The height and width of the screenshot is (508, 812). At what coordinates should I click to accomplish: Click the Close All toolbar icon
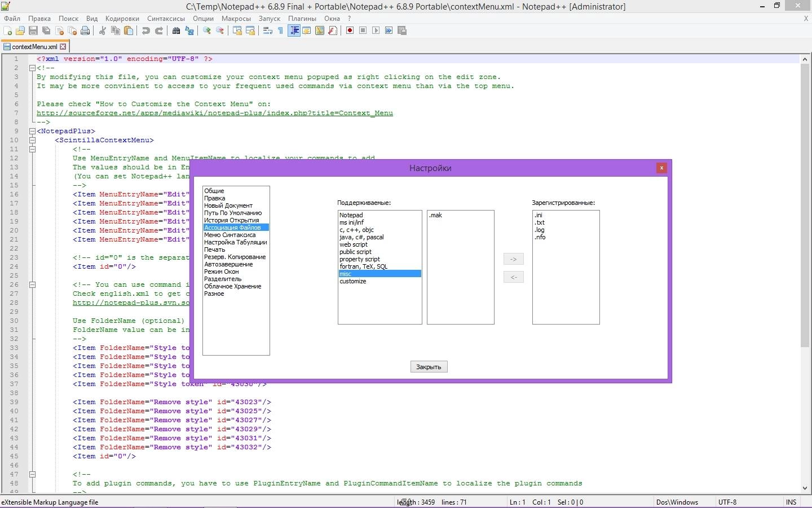pyautogui.click(x=72, y=30)
